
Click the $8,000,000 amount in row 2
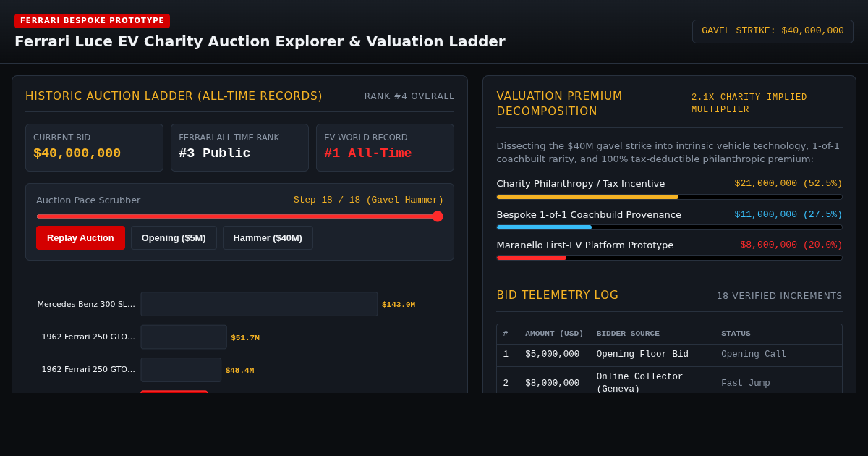[x=552, y=384]
